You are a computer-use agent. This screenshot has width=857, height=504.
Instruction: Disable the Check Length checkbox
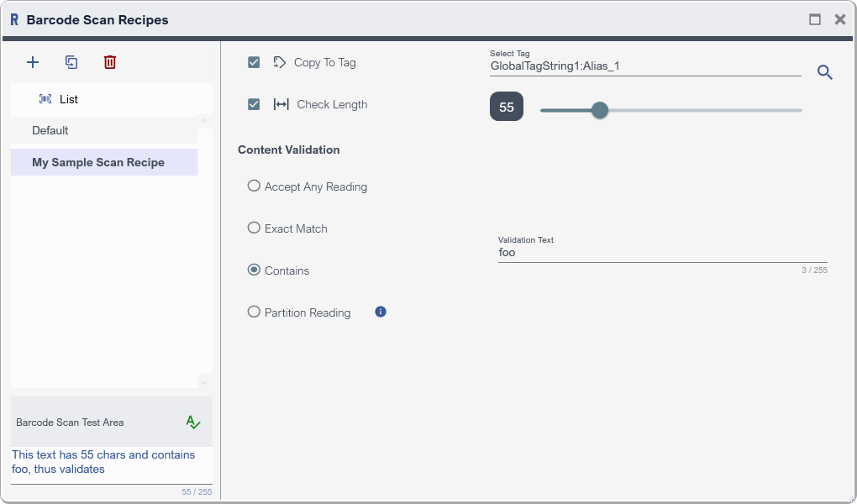click(254, 104)
